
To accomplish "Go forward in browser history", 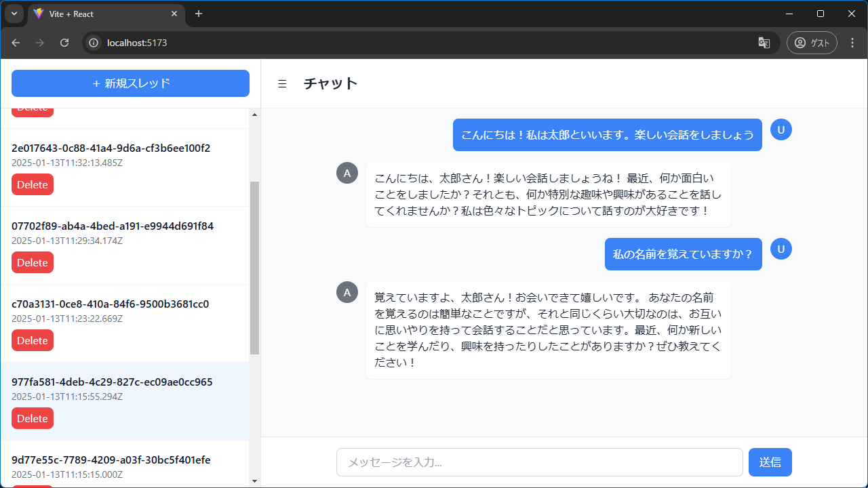I will point(40,43).
